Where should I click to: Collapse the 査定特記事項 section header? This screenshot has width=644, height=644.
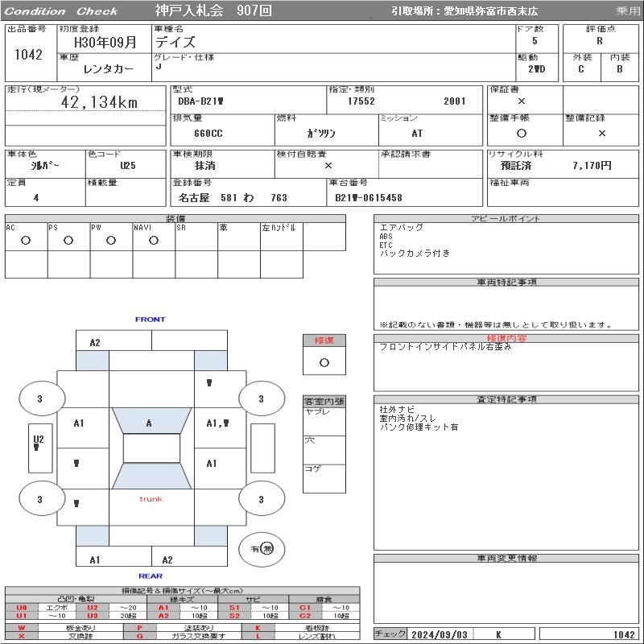point(507,399)
